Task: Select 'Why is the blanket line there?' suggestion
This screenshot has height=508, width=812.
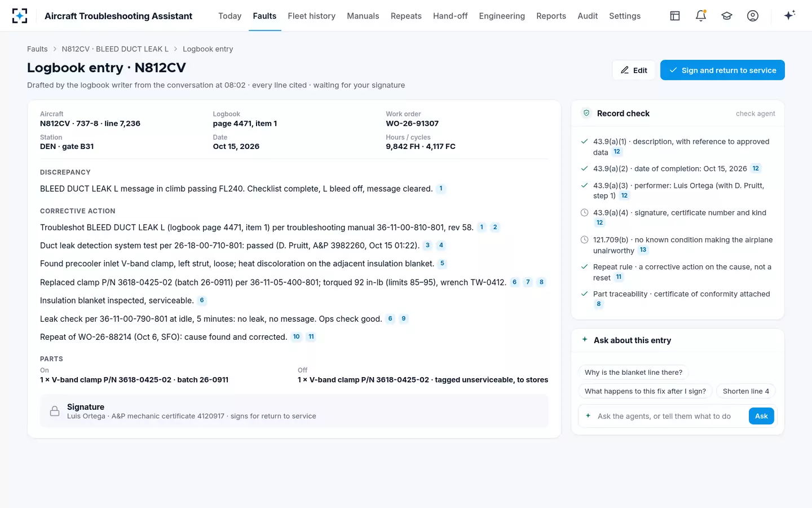Action: pyautogui.click(x=633, y=373)
